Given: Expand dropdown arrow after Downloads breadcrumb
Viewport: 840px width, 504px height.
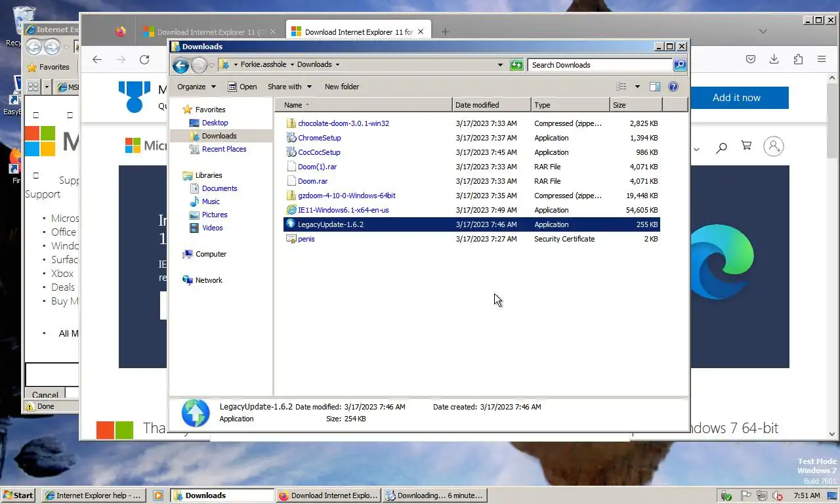Looking at the screenshot, I should tap(337, 65).
